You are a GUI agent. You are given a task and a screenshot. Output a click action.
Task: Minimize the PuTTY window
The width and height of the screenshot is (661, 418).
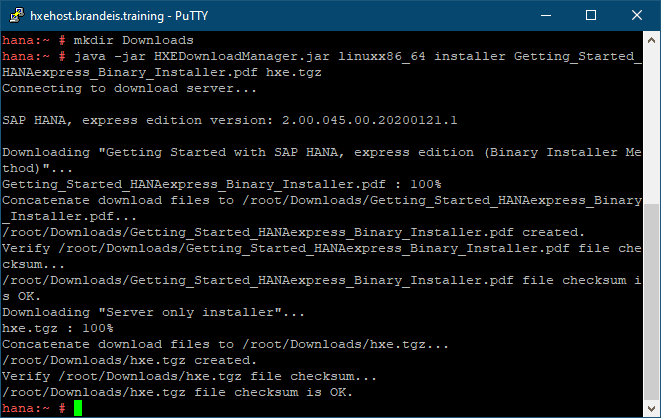546,16
